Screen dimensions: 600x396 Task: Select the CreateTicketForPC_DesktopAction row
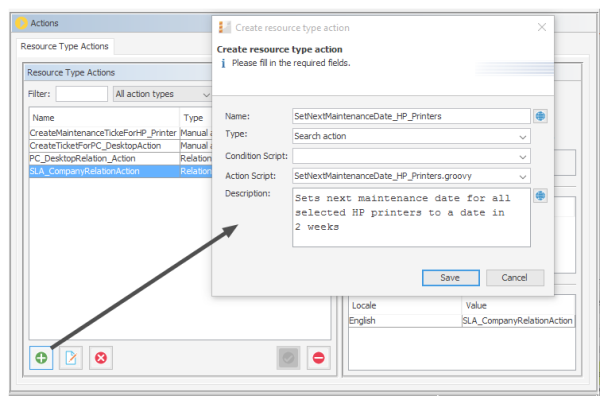pyautogui.click(x=121, y=146)
